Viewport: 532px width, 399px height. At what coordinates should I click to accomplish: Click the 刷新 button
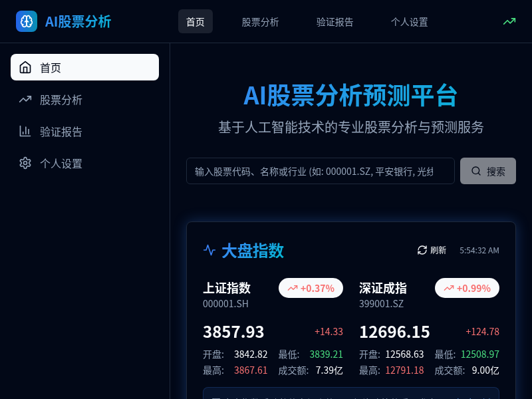click(x=432, y=251)
